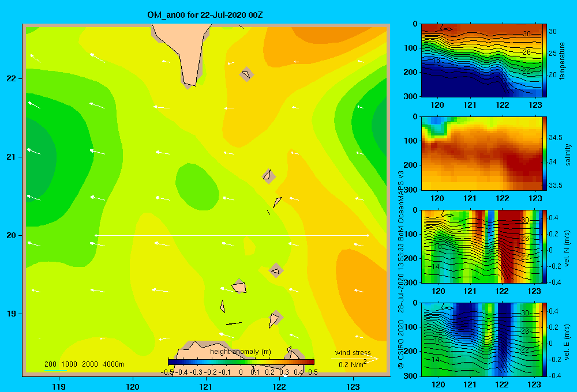This screenshot has width=577, height=392.
Task: Click the '© CSIRO 2020' copyright text
Action: coord(401,344)
